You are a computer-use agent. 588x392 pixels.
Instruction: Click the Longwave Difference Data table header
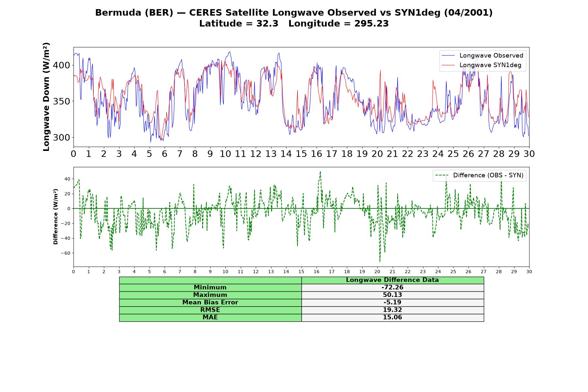[x=393, y=280]
